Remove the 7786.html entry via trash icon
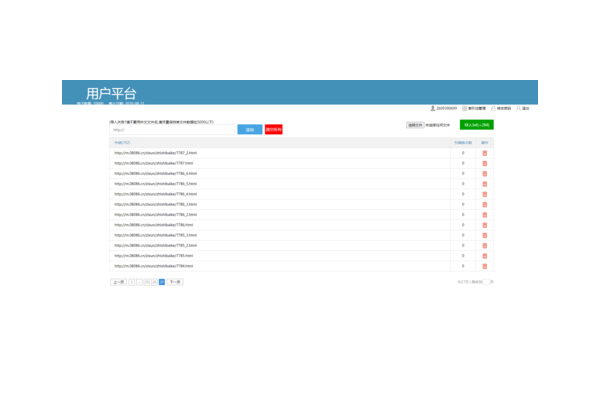This screenshot has height=400, width=600. tap(485, 225)
